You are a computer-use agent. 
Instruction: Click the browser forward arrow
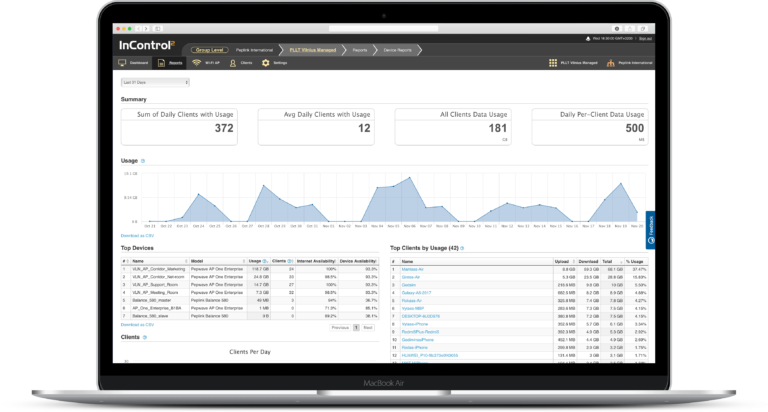[x=146, y=29]
